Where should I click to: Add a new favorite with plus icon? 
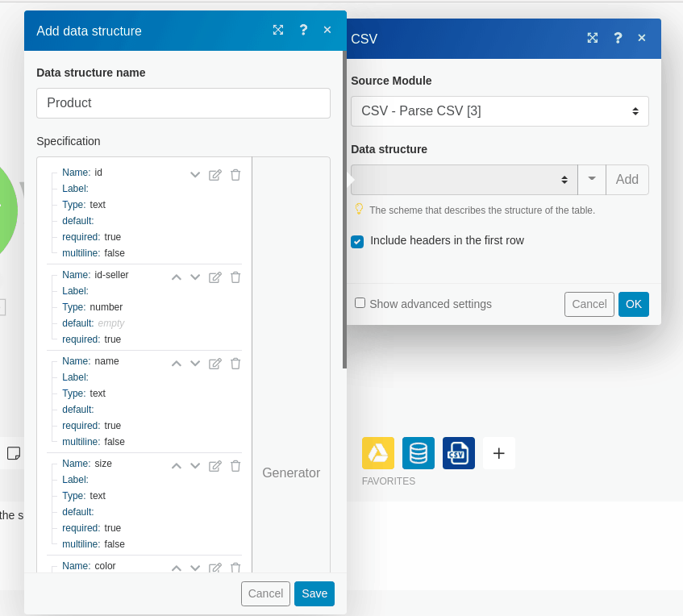[x=498, y=453]
